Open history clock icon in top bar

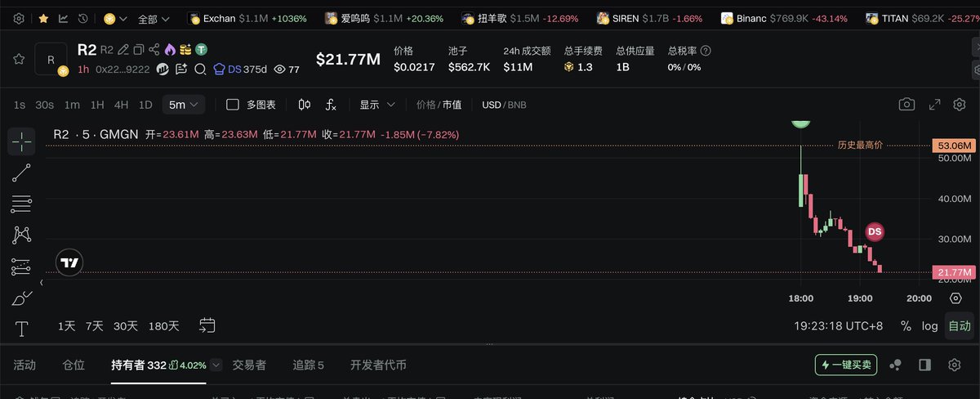coord(83,18)
